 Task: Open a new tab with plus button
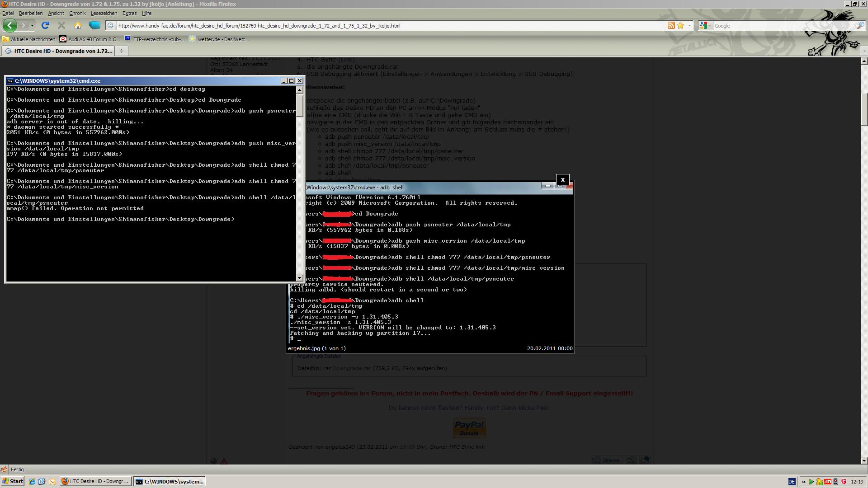coord(121,51)
